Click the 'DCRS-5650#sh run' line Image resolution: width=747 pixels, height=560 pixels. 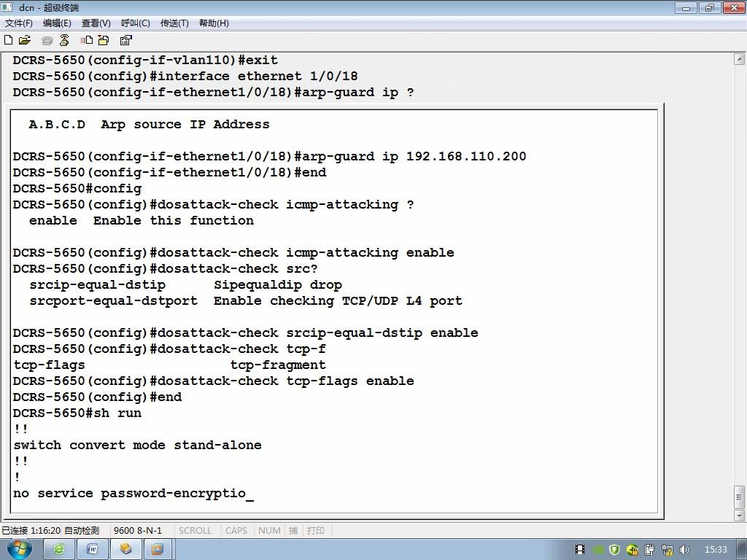[77, 413]
